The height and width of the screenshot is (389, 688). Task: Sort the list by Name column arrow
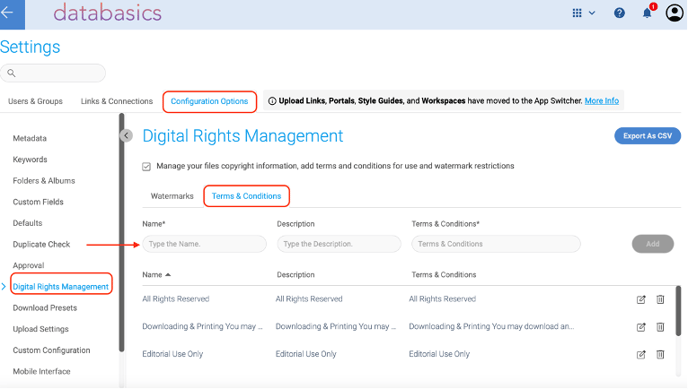tap(168, 275)
